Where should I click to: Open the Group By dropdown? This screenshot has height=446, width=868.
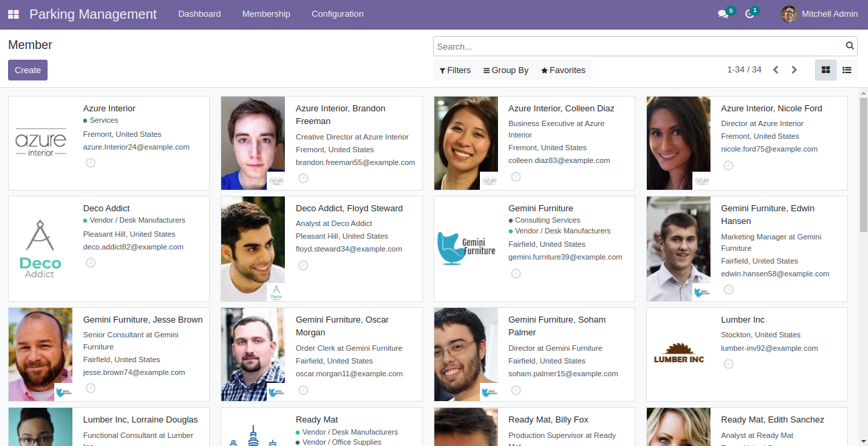506,70
